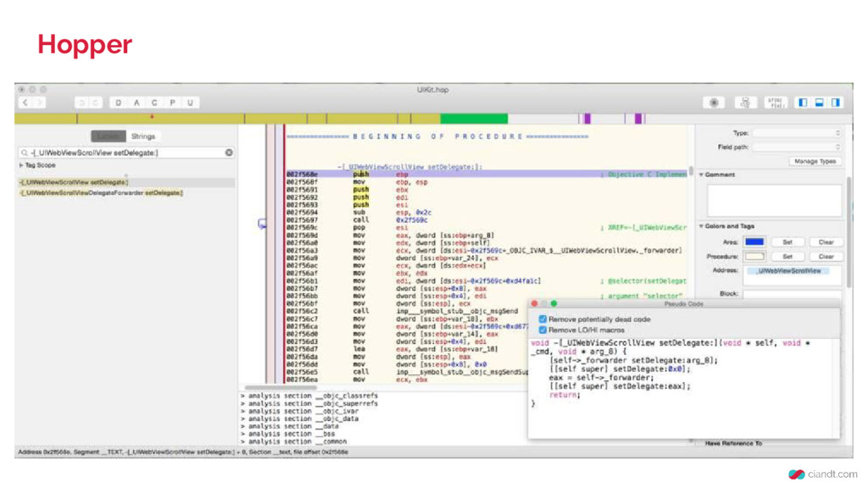Screen dimensions: 868x488
Task: Click the undo toolbar icon
Action: (x=81, y=103)
